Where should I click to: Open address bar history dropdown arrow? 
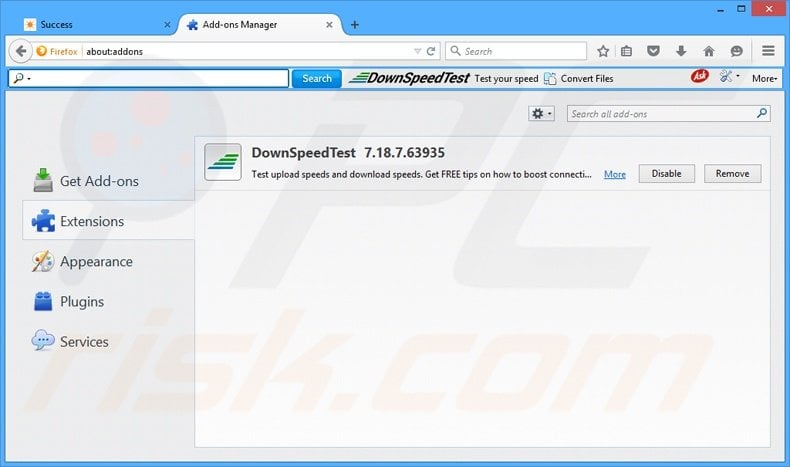(x=417, y=51)
